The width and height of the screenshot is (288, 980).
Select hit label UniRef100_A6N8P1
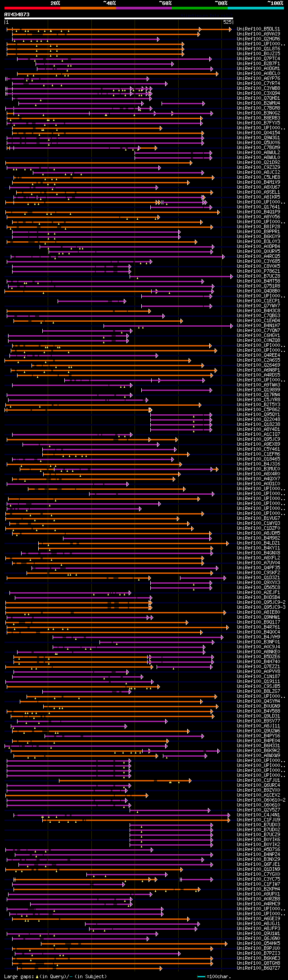click(x=258, y=370)
